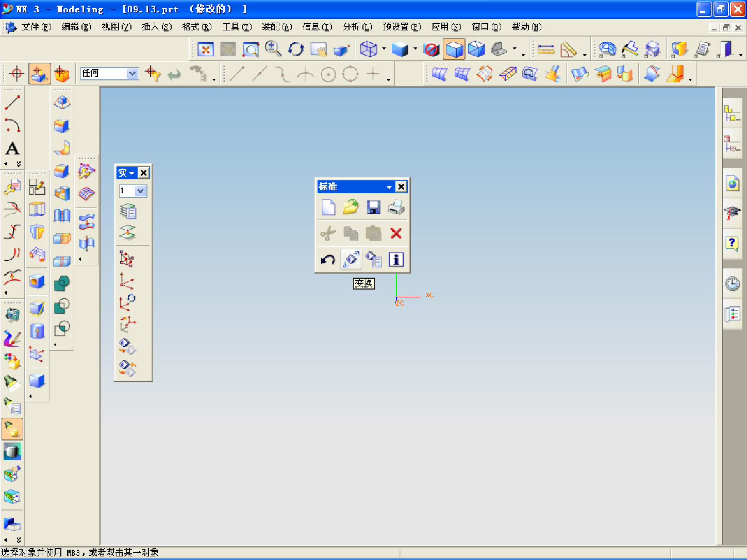
Task: Open the 信息(I) menu
Action: (x=318, y=27)
